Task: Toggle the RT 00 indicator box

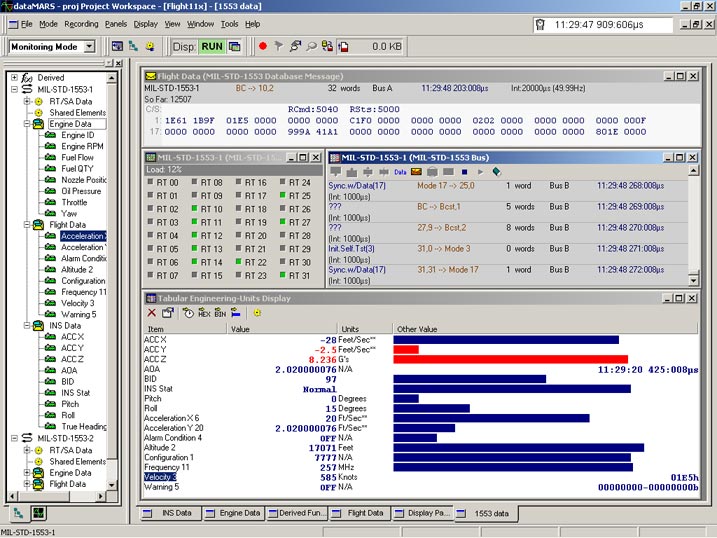Action: pyautogui.click(x=150, y=183)
